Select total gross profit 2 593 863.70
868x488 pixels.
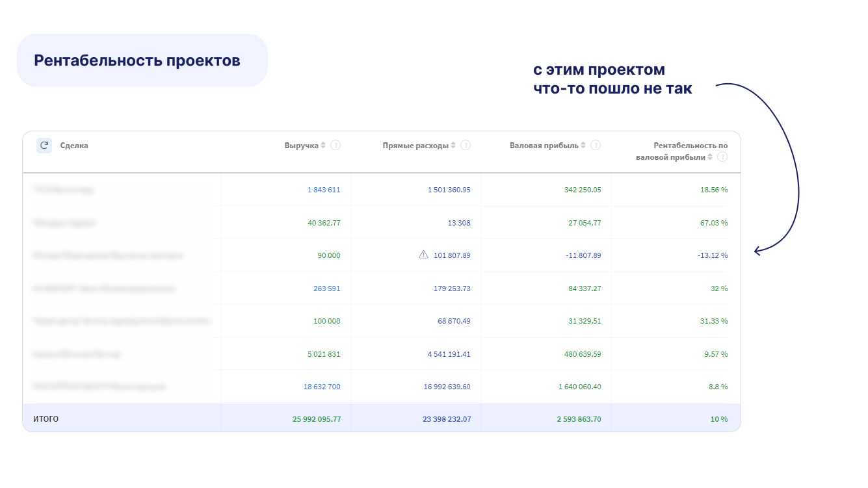(x=579, y=419)
